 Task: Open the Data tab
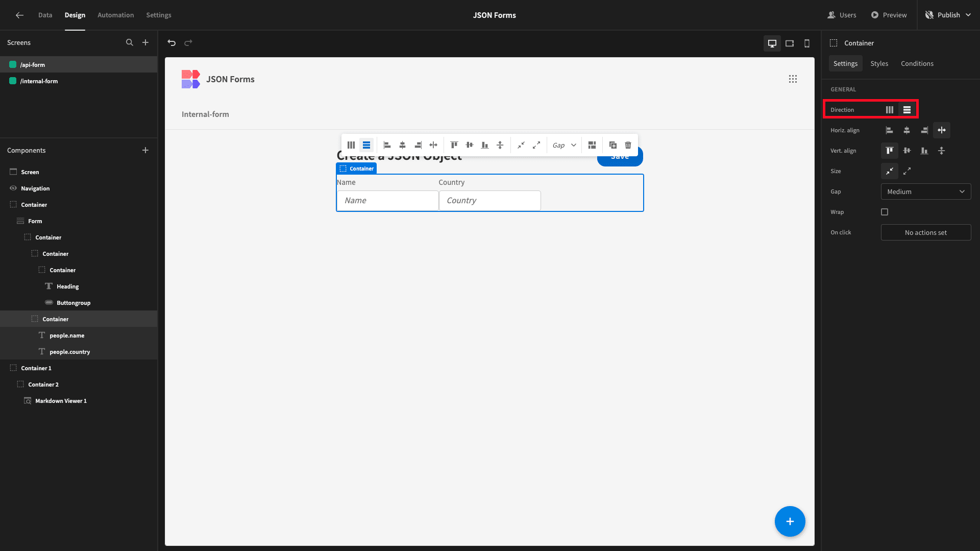pyautogui.click(x=45, y=15)
